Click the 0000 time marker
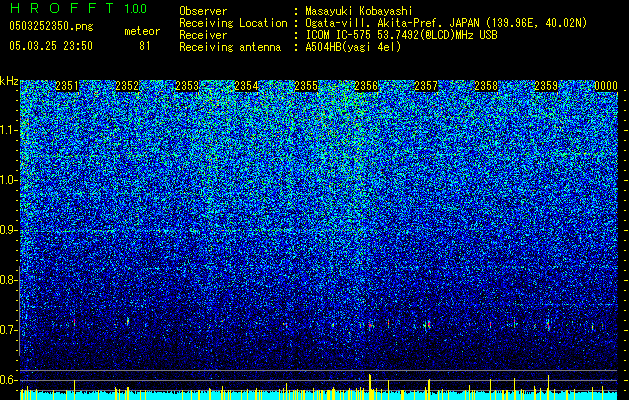The width and height of the screenshot is (629, 400). [x=606, y=86]
